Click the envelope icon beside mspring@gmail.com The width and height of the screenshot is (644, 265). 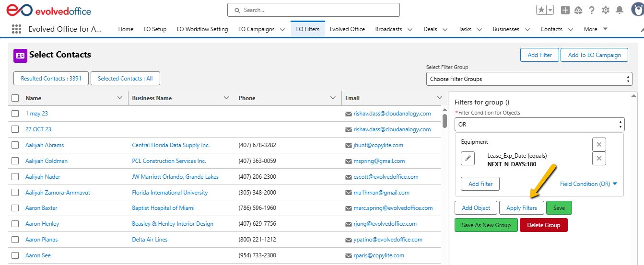point(349,161)
